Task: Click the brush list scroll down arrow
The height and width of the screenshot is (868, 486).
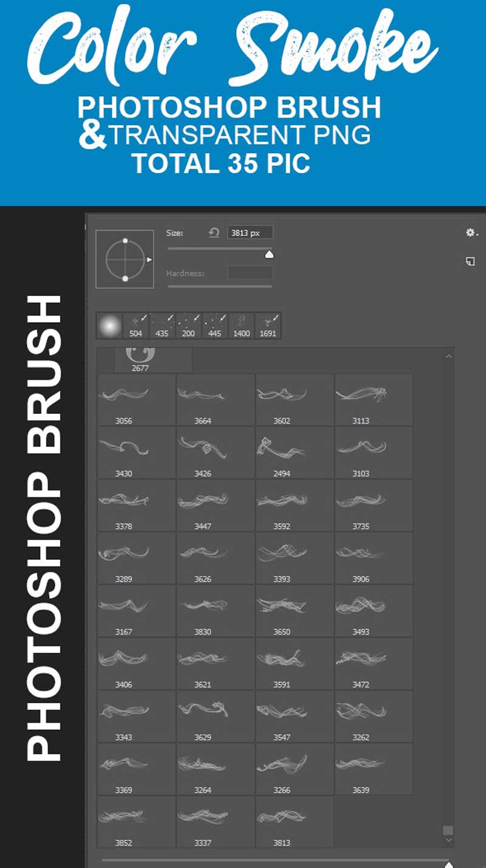Action: click(448, 840)
